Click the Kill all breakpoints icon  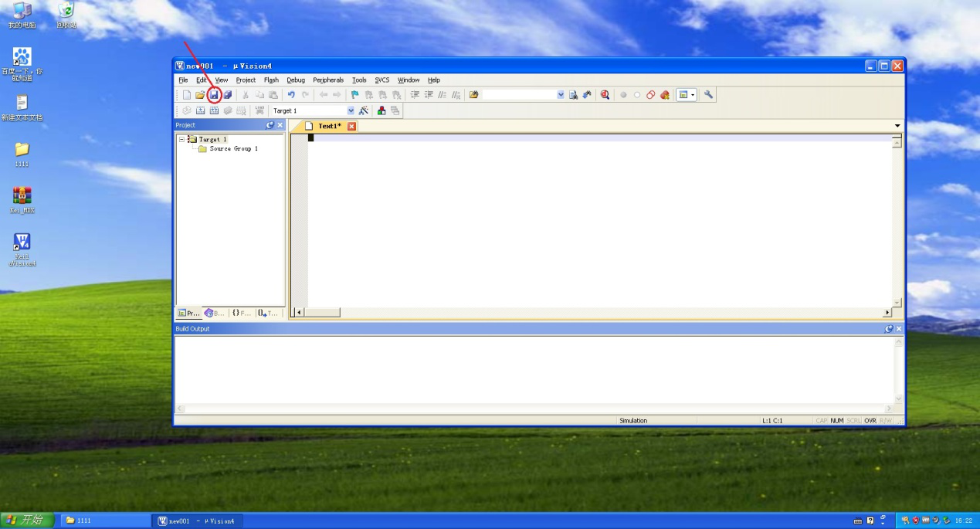[x=665, y=95]
